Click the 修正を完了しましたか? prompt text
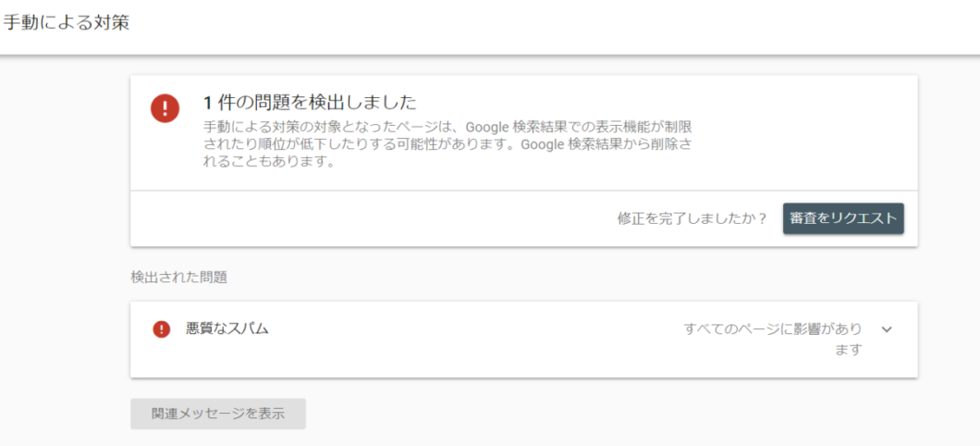 coord(692,218)
